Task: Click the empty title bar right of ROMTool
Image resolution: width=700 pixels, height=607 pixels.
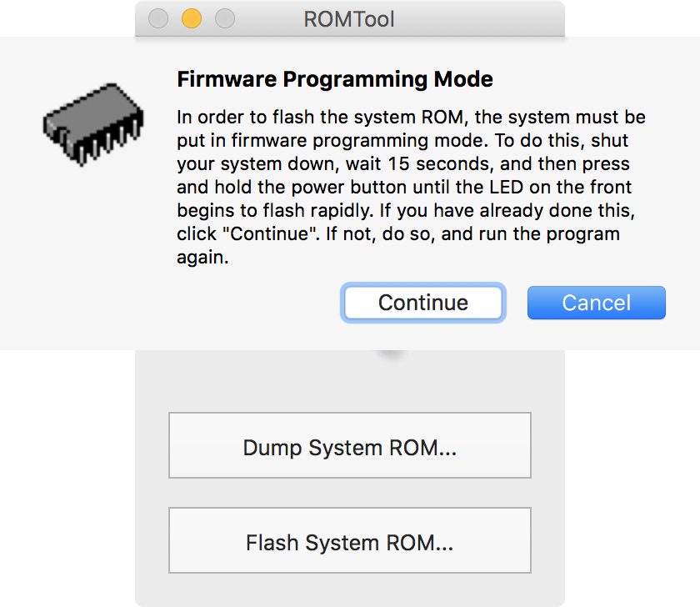Action: (483, 18)
